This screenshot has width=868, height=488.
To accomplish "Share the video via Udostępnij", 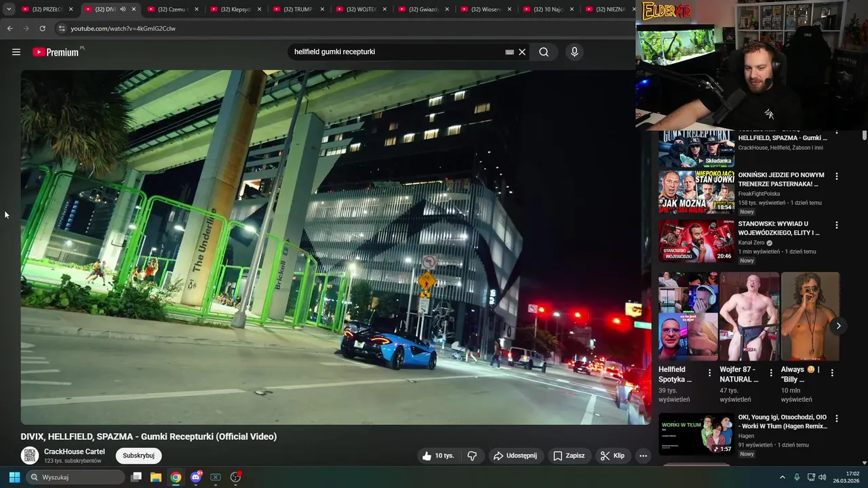I will [515, 456].
